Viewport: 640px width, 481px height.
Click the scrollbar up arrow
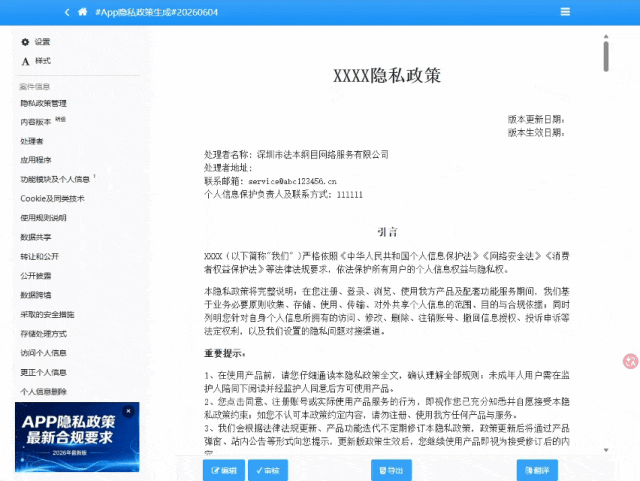pyautogui.click(x=606, y=37)
